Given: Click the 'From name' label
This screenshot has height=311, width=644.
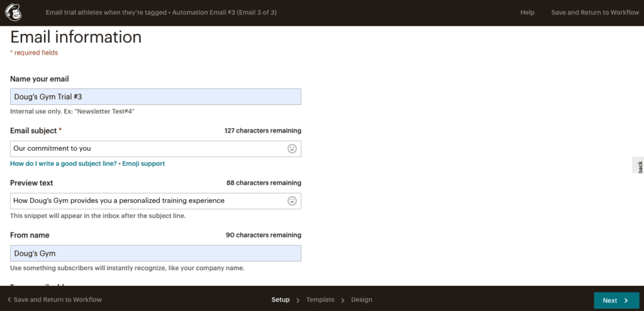Looking at the screenshot, I should (30, 235).
